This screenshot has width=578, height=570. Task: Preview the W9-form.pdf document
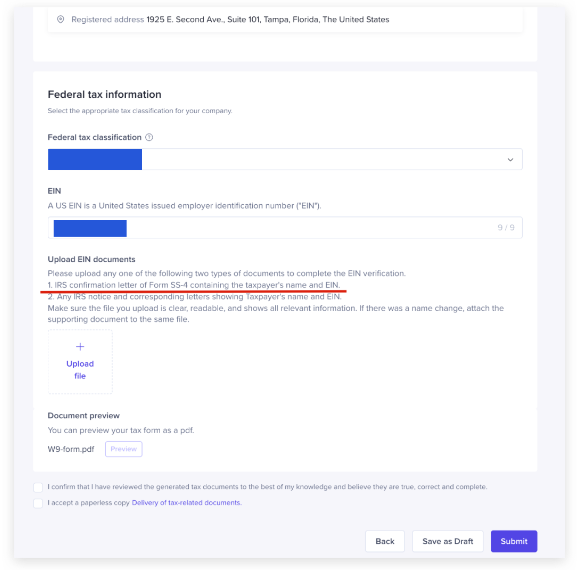click(x=123, y=449)
